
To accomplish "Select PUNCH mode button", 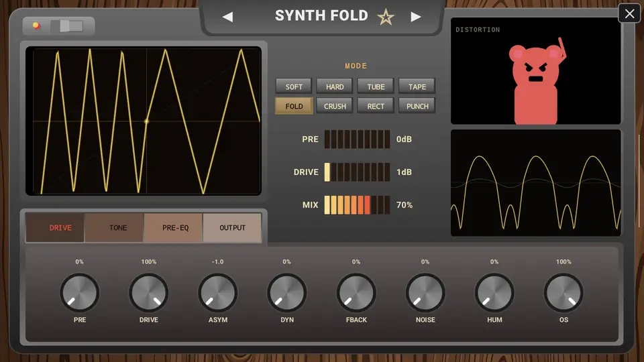I will pyautogui.click(x=417, y=107).
